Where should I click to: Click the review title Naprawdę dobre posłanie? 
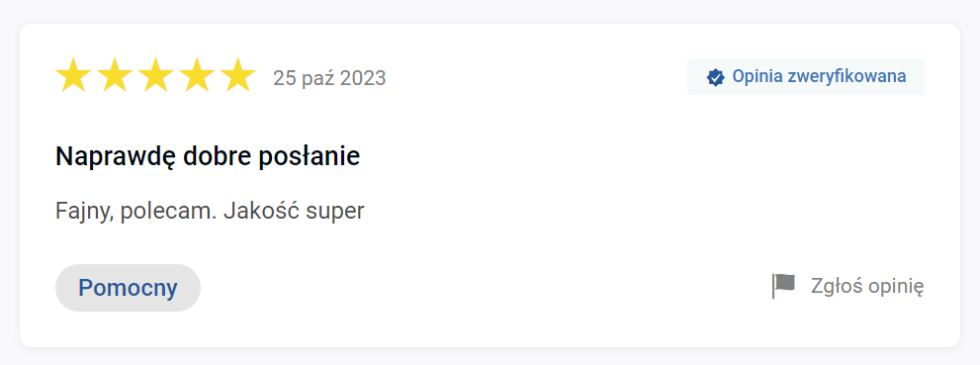[208, 156]
